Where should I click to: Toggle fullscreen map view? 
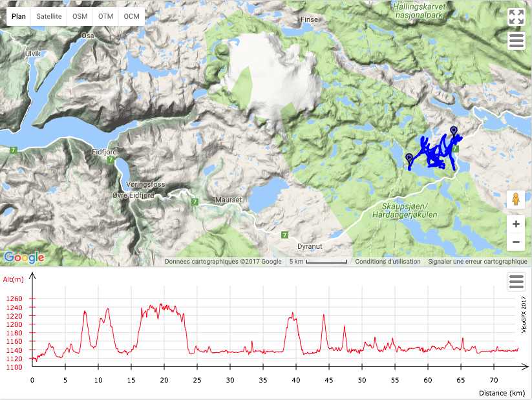coord(516,17)
